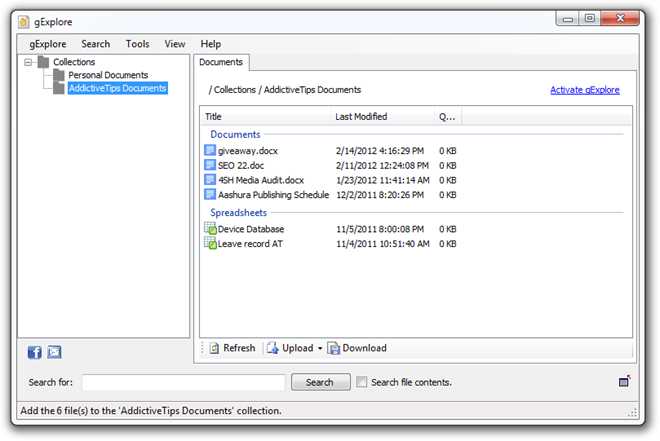
Task: Click the toolbar drag grip beside Refresh
Action: click(x=202, y=348)
